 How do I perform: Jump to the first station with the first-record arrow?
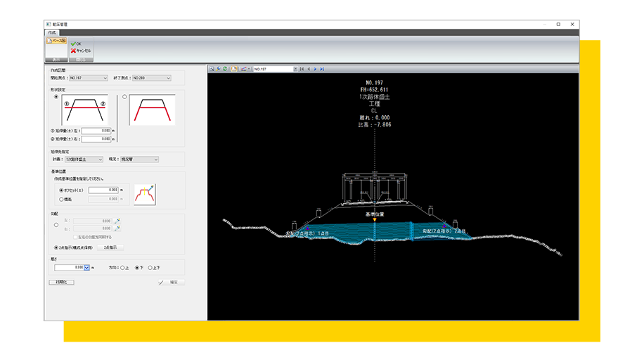pos(302,69)
